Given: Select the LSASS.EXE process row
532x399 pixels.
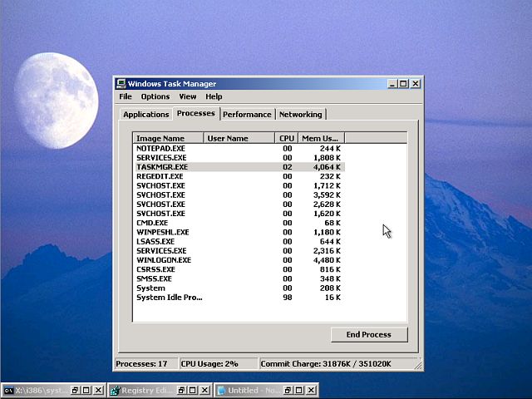Looking at the screenshot, I should coord(239,242).
